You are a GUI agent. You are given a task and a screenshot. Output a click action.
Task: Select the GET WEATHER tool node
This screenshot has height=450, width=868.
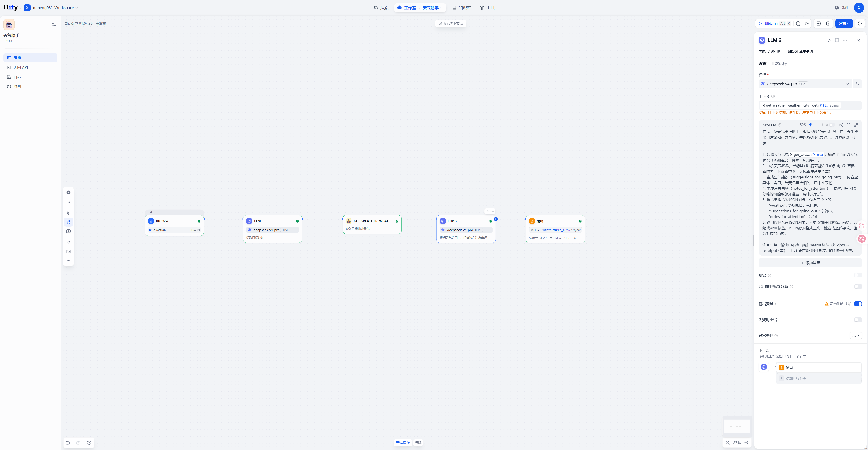pos(372,225)
